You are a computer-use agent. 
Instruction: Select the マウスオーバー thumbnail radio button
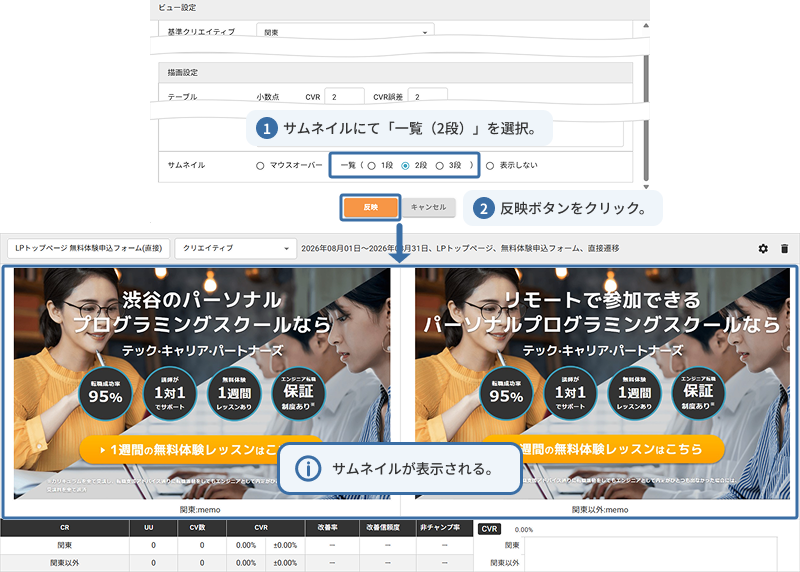click(x=260, y=166)
